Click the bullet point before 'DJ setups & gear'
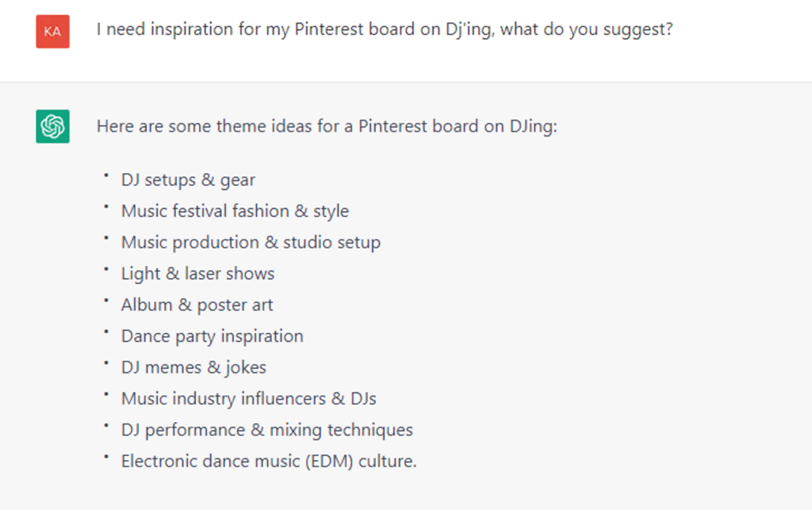Viewport: 812px width, 510px height. [105, 176]
